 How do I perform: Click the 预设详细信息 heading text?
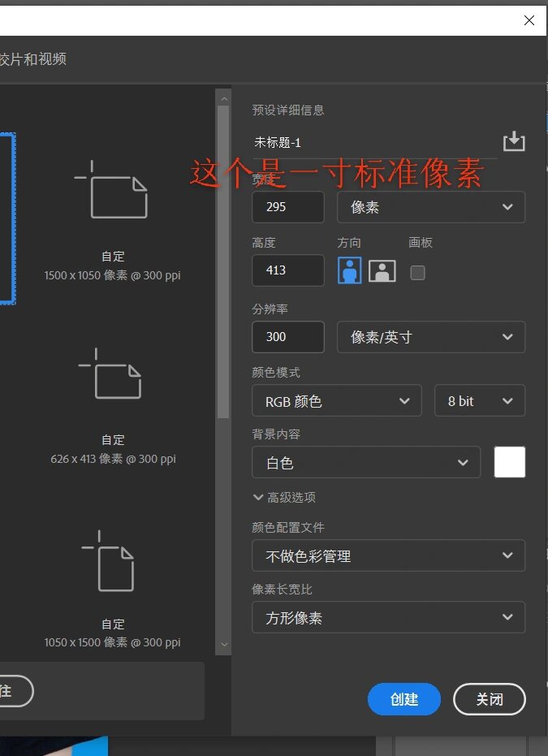(287, 110)
